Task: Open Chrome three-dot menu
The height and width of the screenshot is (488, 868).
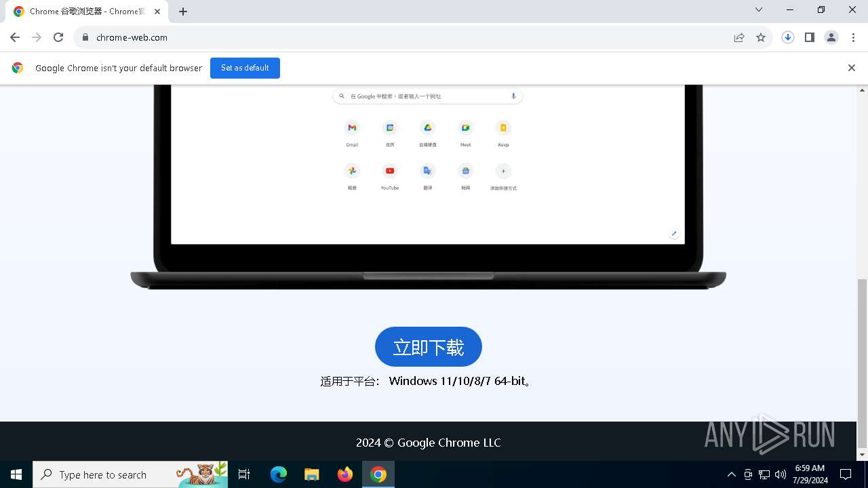Action: [852, 37]
